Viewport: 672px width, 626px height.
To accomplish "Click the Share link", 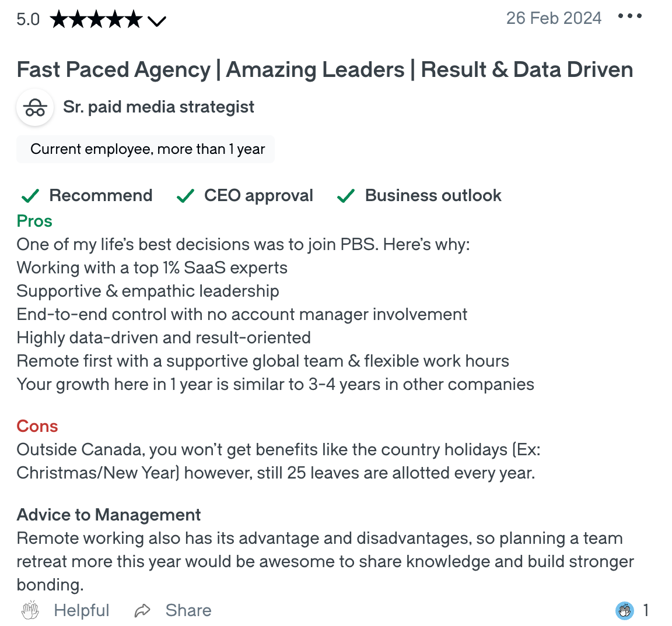I will pyautogui.click(x=188, y=610).
